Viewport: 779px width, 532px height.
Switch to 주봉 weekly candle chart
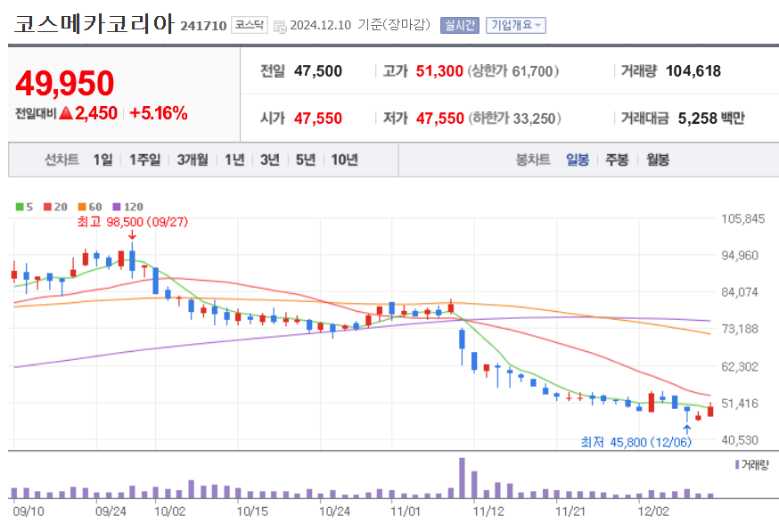click(x=617, y=160)
